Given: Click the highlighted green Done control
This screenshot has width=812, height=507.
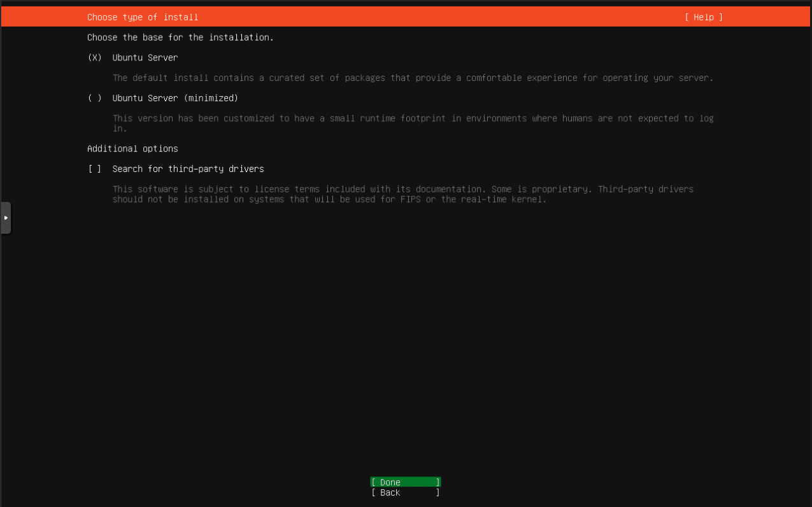Looking at the screenshot, I should (x=404, y=482).
